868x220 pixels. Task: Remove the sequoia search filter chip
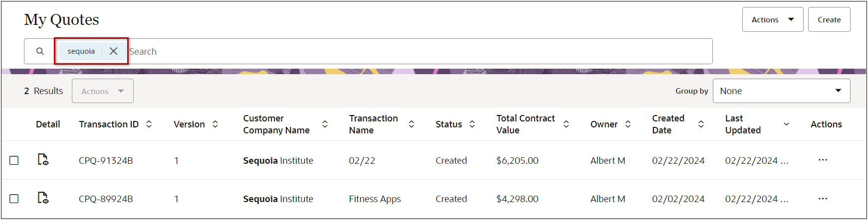tap(113, 51)
